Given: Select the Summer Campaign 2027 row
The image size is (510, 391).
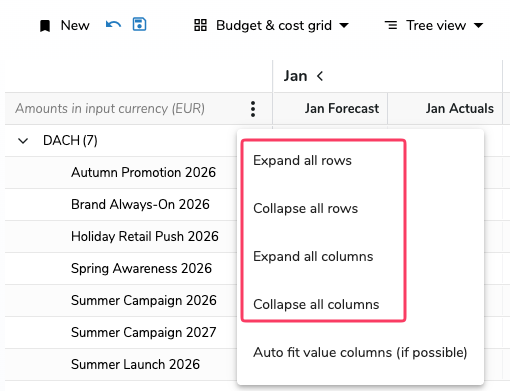Looking at the screenshot, I should tap(144, 332).
